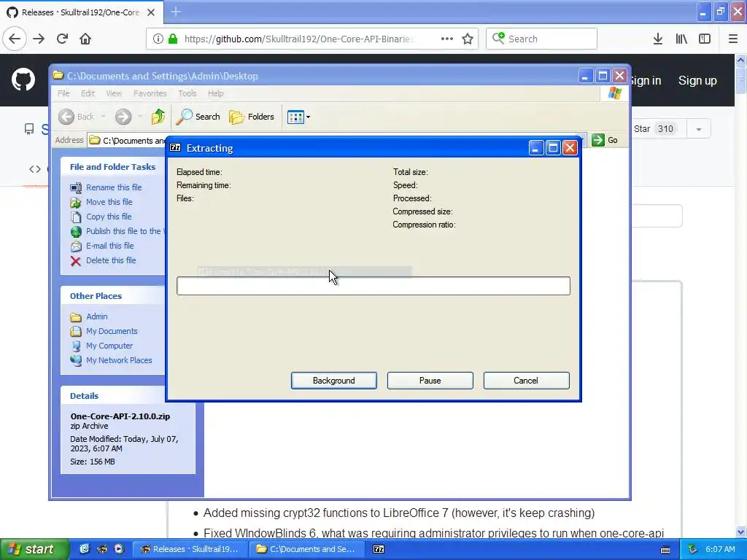Open page actions three-dot menu
Image resolution: width=747 pixels, height=560 pixels.
[447, 39]
